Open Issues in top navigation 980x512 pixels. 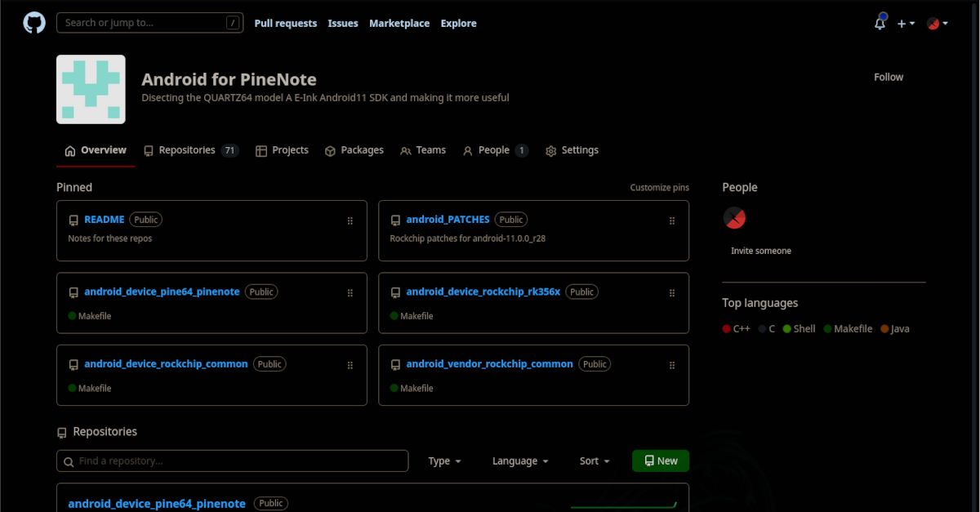tap(343, 24)
